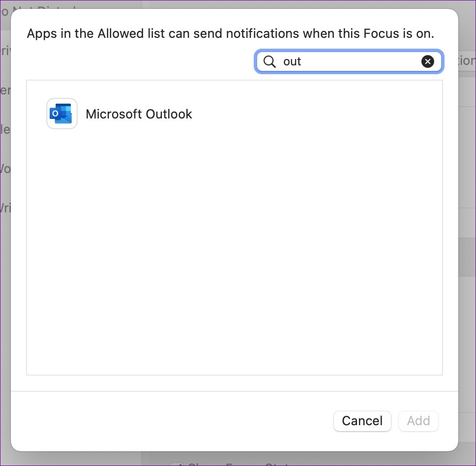Click the empty area of the app results list
This screenshot has width=476, height=466.
pyautogui.click(x=234, y=256)
